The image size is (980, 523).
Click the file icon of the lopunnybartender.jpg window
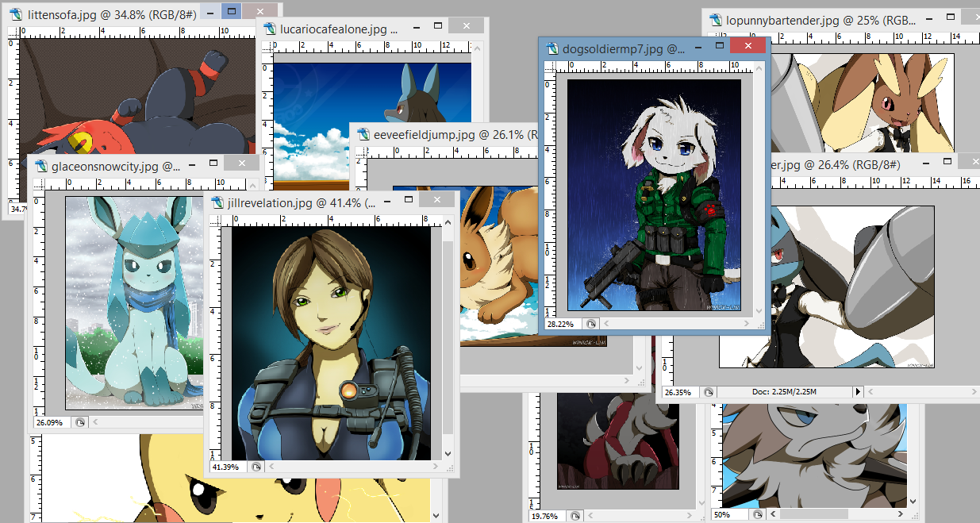pos(715,21)
